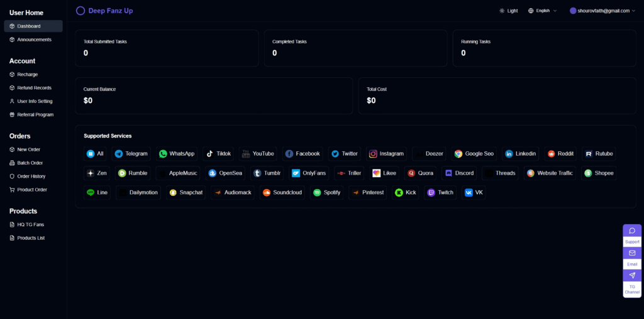Choose the Tiktok service

[x=218, y=154]
